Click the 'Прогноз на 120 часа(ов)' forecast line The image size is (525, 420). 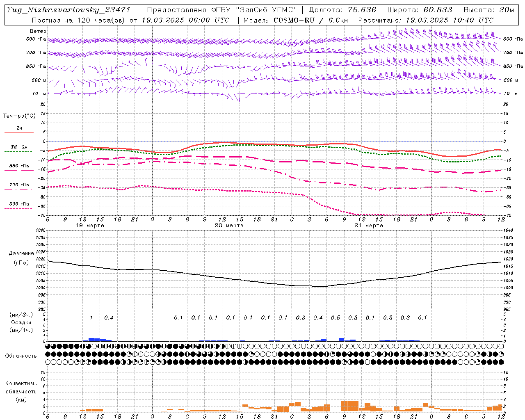pyautogui.click(x=130, y=20)
